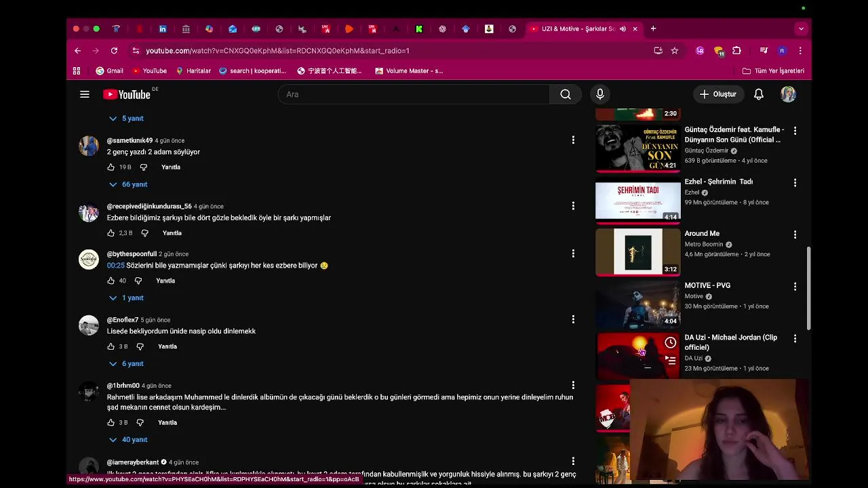
Task: Bookmark this page with star icon
Action: click(674, 50)
